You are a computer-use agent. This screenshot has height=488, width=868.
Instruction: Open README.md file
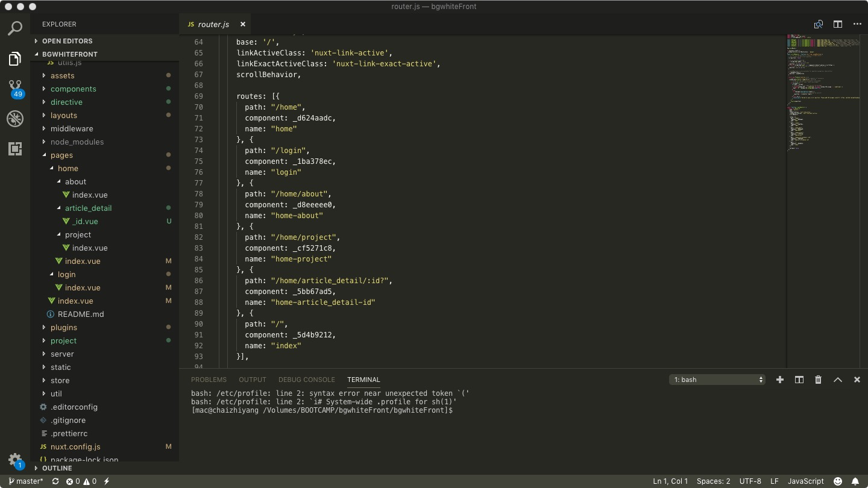[105, 314]
